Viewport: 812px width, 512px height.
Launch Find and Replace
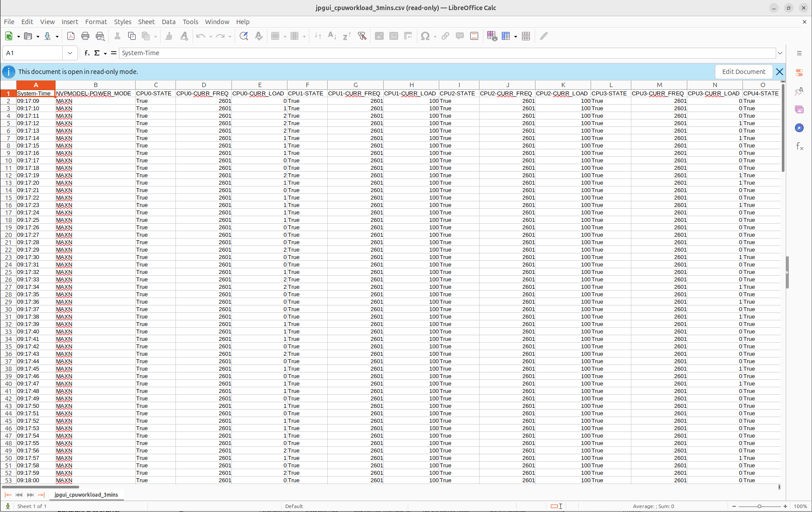244,36
